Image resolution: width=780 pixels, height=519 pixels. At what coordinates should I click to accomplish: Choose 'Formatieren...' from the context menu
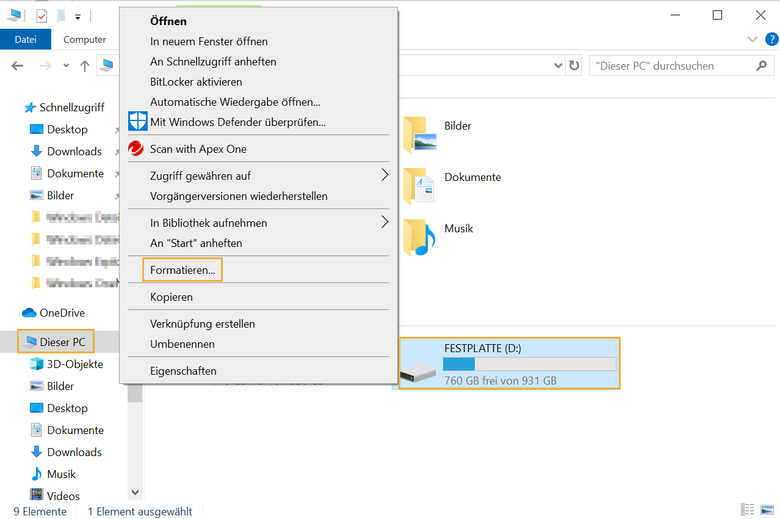click(182, 270)
